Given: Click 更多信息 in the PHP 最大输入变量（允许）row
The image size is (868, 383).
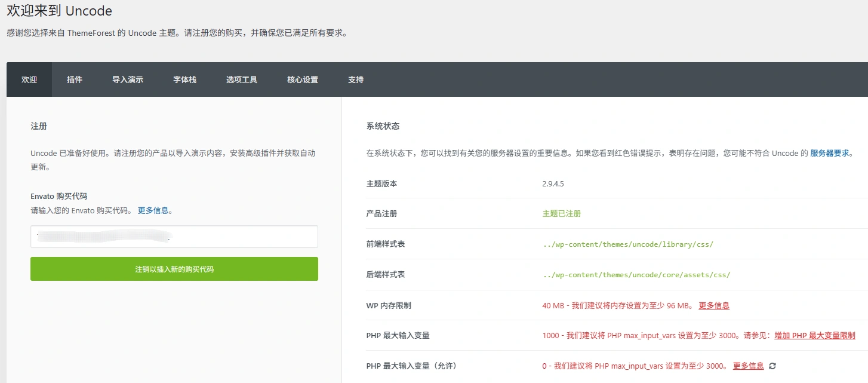Looking at the screenshot, I should point(747,365).
